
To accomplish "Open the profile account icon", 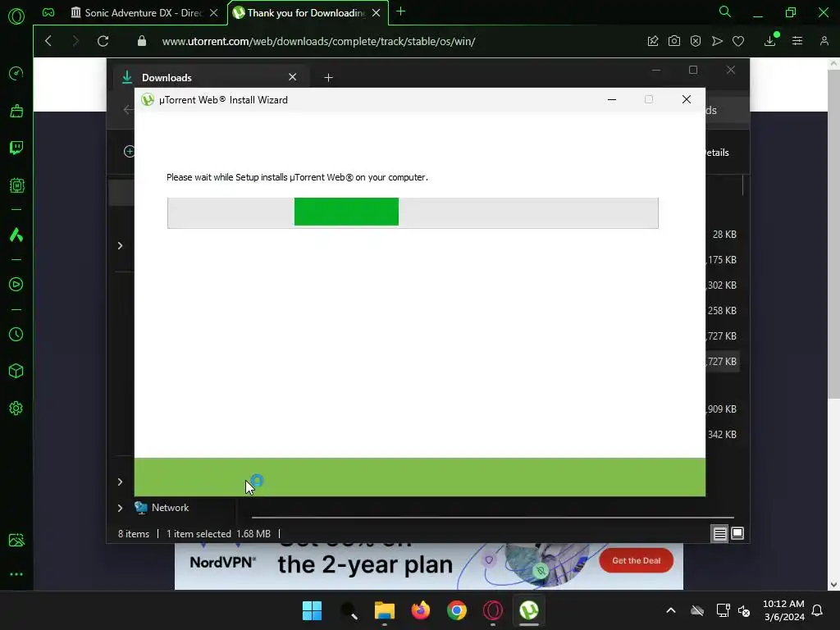I will coord(824,41).
